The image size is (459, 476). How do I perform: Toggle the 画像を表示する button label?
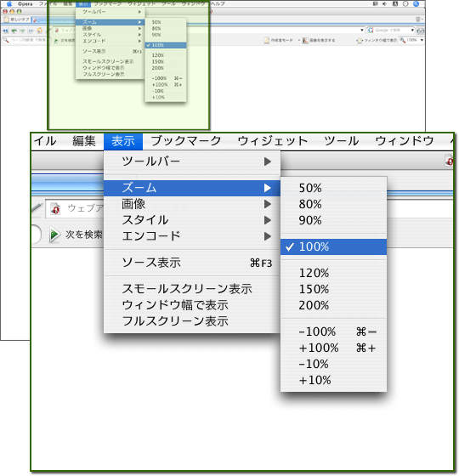[x=322, y=40]
